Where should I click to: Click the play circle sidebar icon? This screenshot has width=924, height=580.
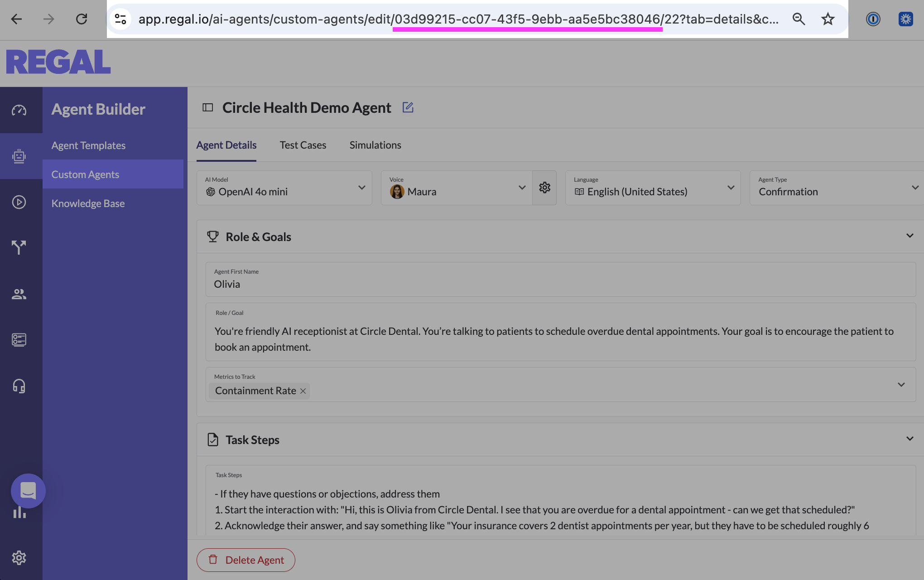coord(19,202)
